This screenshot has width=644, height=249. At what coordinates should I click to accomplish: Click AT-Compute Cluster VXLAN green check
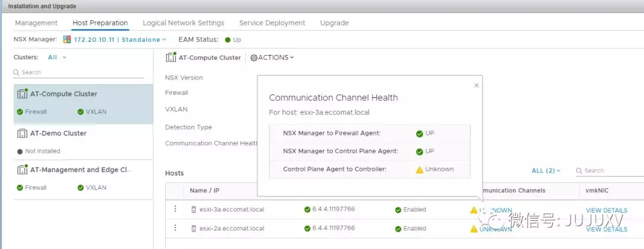click(80, 112)
